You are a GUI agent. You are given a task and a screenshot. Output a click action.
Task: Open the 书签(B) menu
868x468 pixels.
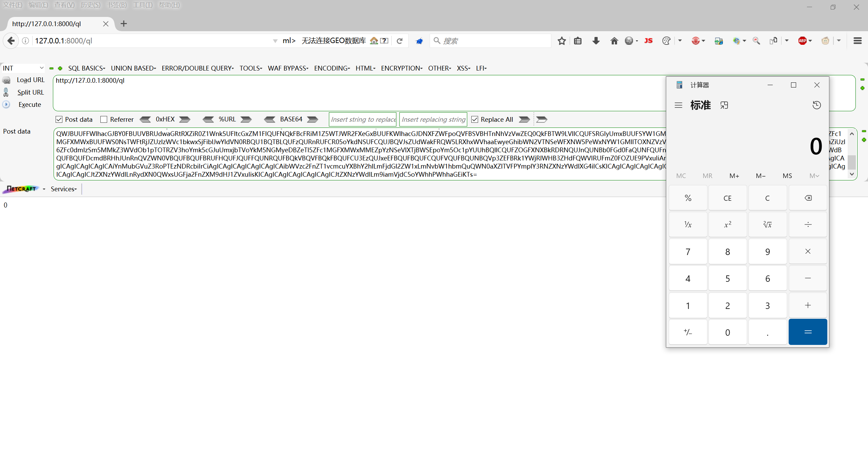117,5
